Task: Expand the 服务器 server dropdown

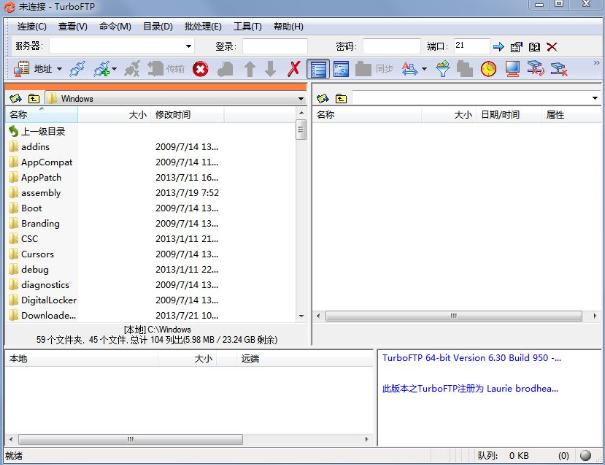Action: click(188, 46)
